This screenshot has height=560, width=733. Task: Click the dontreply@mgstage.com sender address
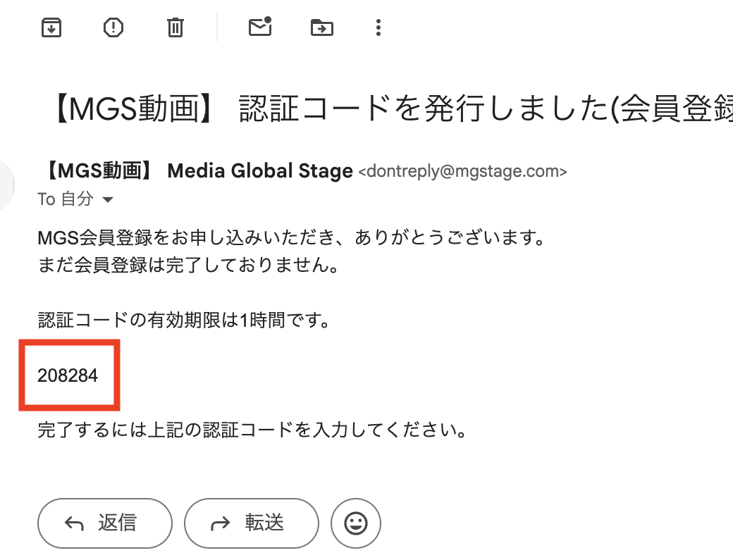coord(462,171)
